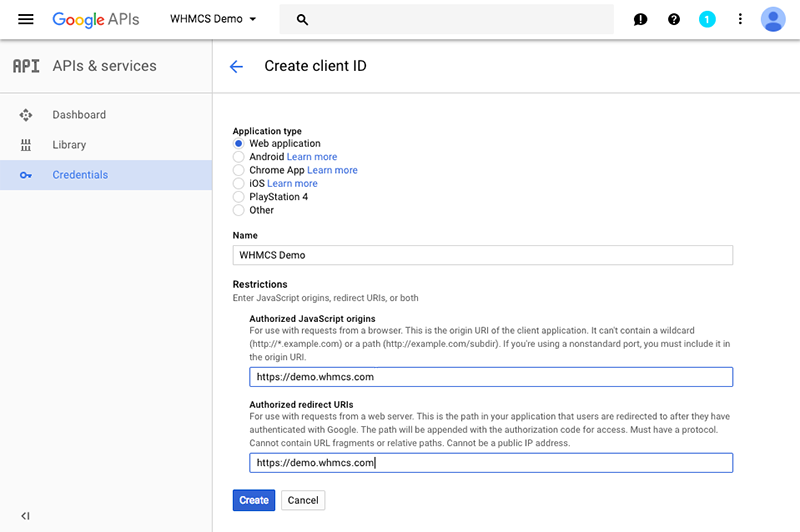This screenshot has width=800, height=532.
Task: Open Android Learn more link
Action: tap(312, 157)
